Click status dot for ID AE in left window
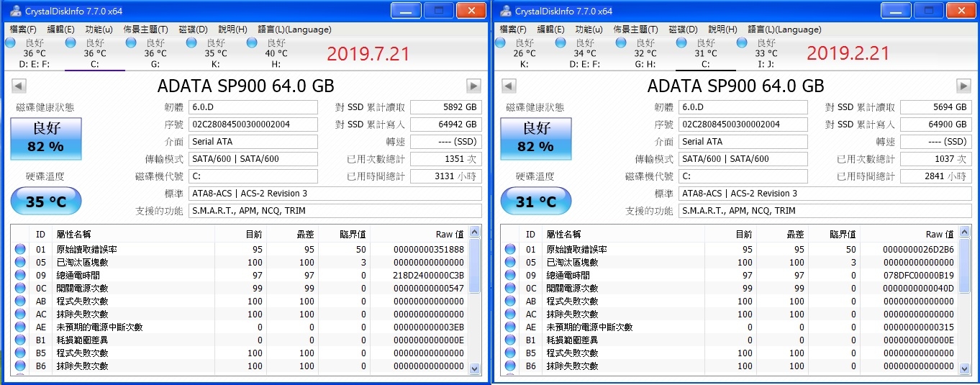 click(21, 327)
